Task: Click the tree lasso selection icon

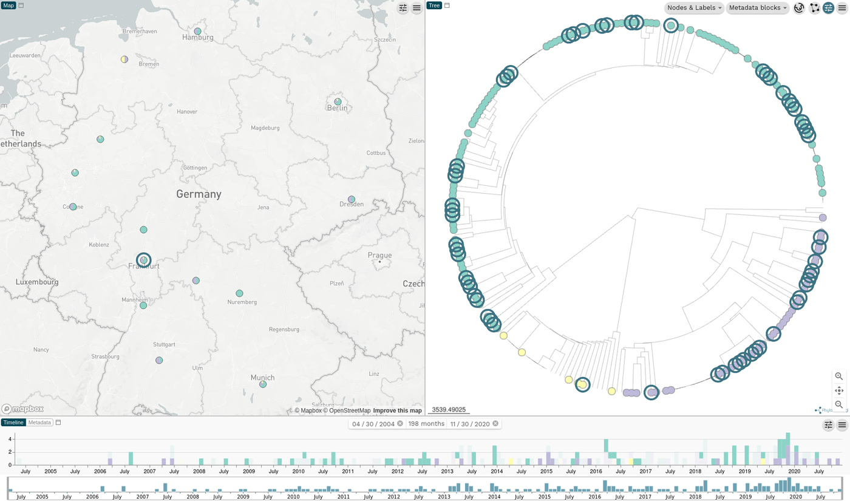Action: pyautogui.click(x=814, y=8)
